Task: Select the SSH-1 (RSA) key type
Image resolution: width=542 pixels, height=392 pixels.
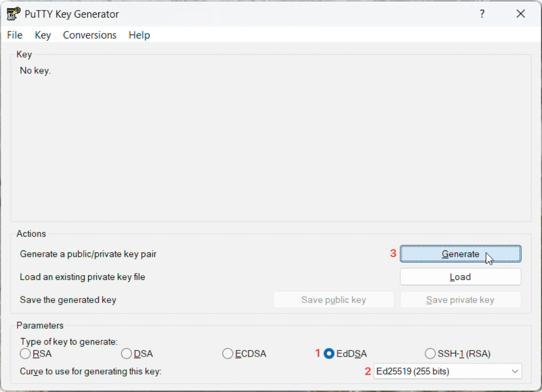Action: (458, 354)
